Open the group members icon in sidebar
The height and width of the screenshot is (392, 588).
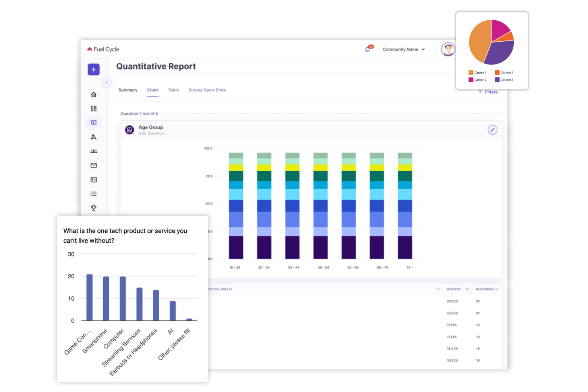click(x=94, y=151)
